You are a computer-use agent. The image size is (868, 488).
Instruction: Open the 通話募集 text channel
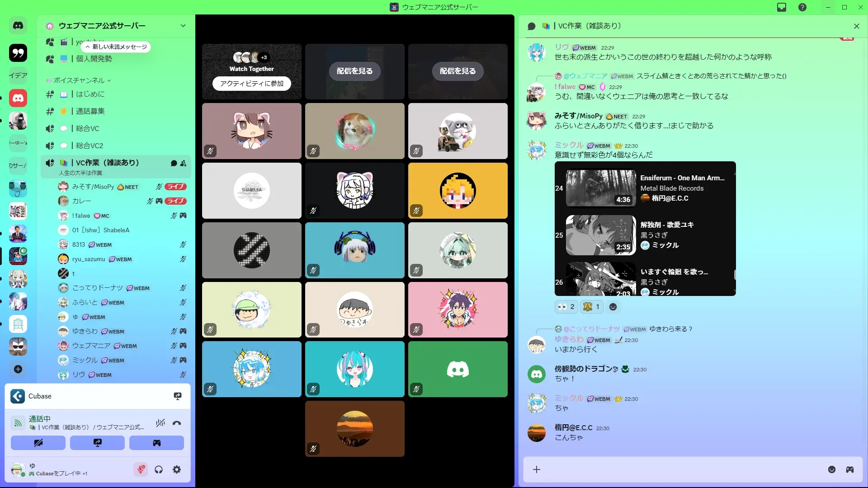pos(90,111)
